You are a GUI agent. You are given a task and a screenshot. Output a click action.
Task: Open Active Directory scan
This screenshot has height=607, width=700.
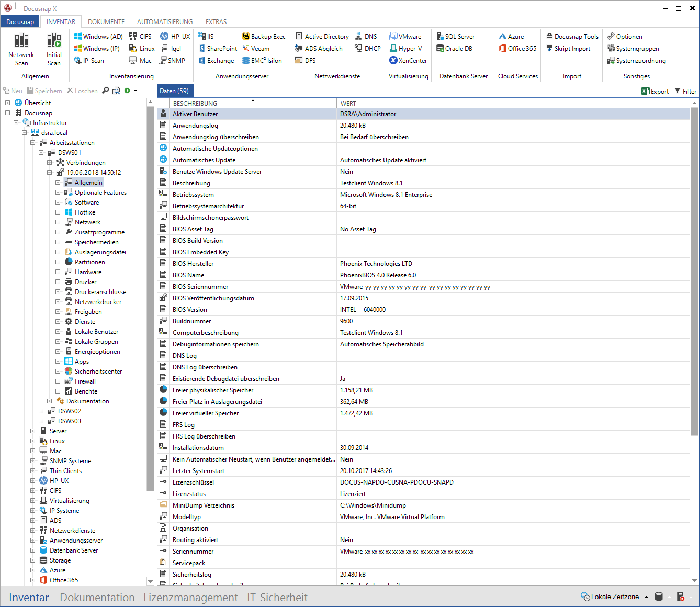click(322, 36)
